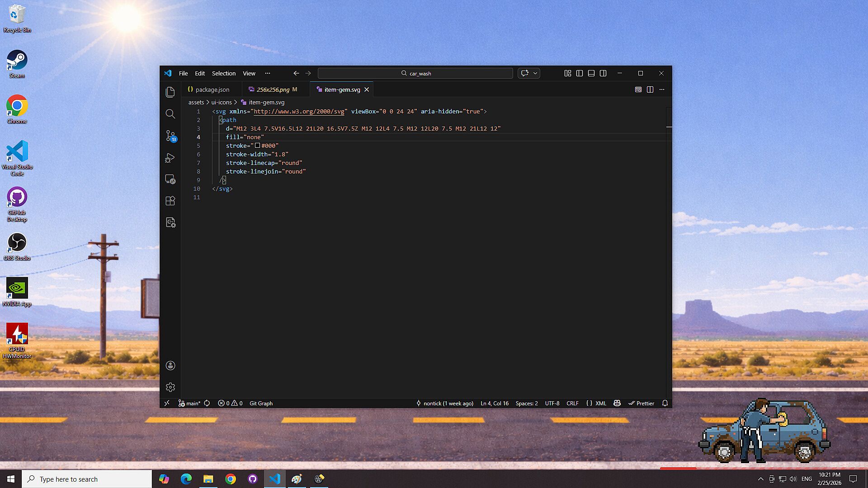
Task: Open the Manage gear settings icon
Action: (x=170, y=387)
